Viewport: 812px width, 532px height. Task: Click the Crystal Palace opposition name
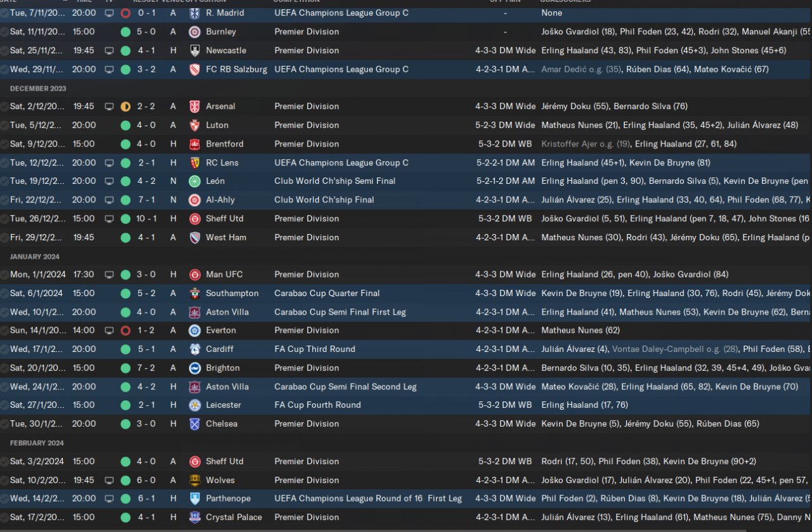coord(234,517)
